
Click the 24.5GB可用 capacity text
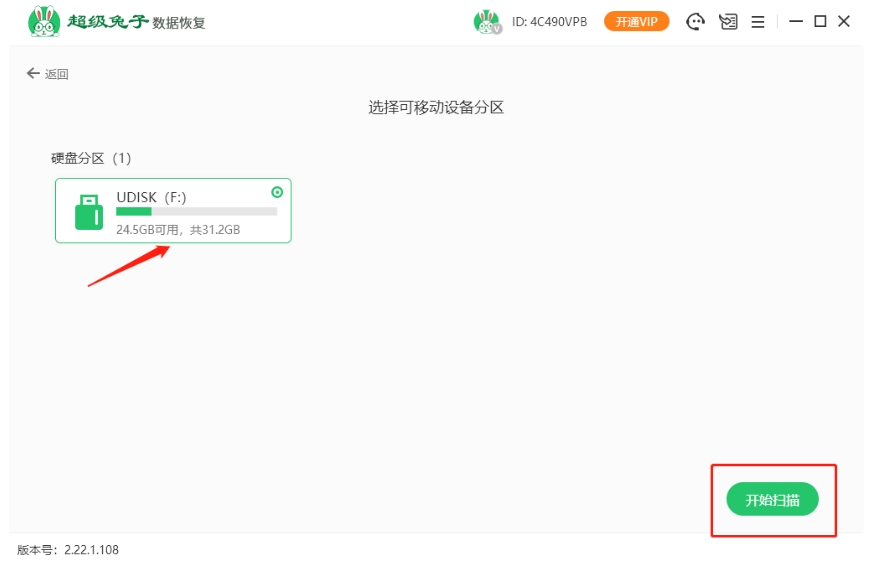click(x=150, y=230)
